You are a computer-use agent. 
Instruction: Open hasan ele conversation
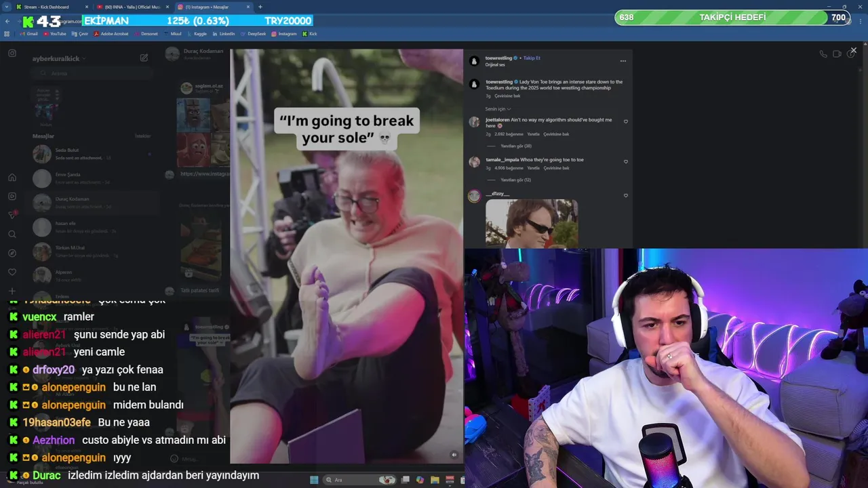click(92, 227)
